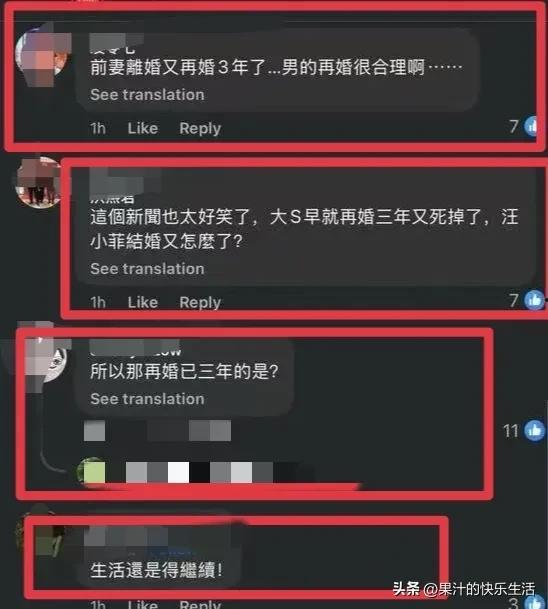
Task: Reply to the comment 生活還是得繼續
Action: pos(200,604)
